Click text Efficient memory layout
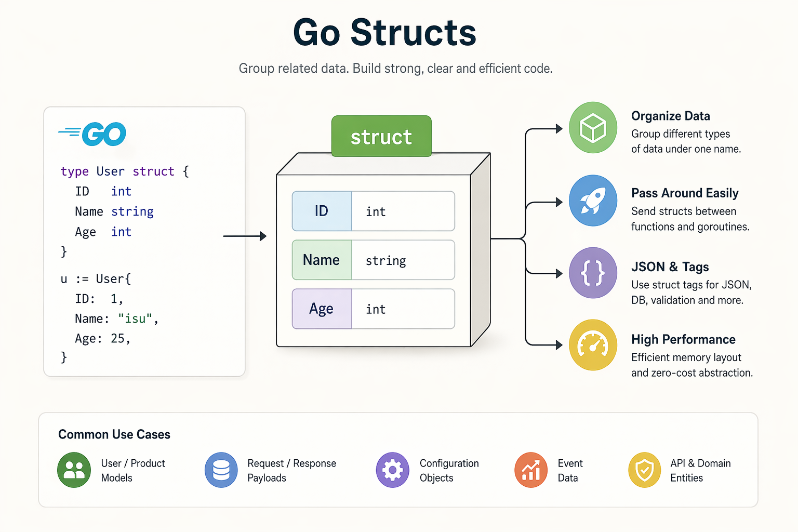This screenshot has height=532, width=798. tap(686, 357)
